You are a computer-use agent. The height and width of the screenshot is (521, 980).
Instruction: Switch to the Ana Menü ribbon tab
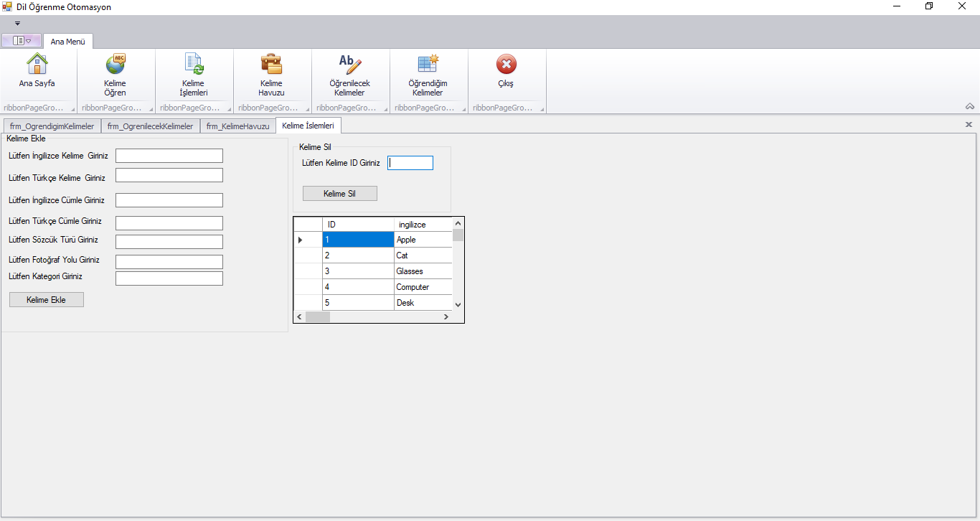click(x=67, y=41)
